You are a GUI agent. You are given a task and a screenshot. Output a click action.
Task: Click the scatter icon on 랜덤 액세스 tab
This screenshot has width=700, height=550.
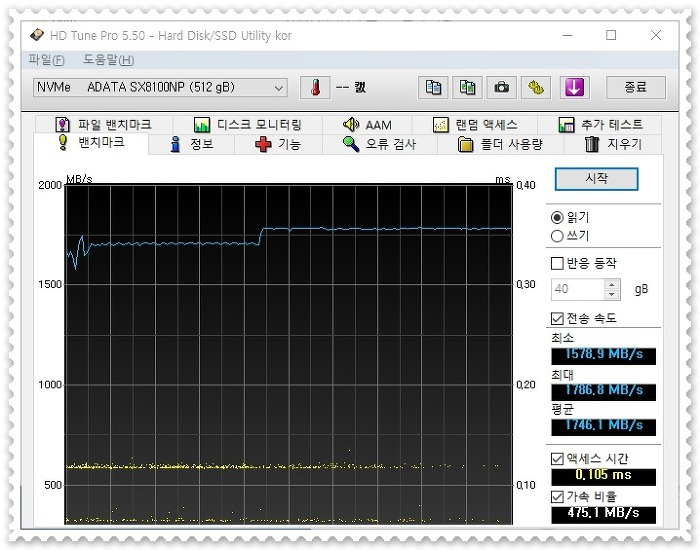[x=441, y=125]
